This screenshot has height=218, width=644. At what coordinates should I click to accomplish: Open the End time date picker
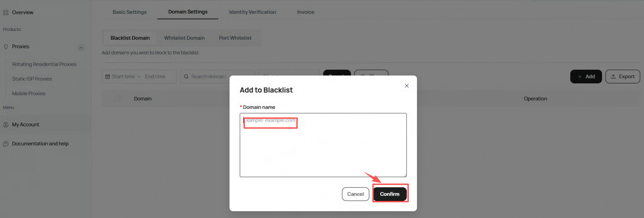[x=155, y=77]
